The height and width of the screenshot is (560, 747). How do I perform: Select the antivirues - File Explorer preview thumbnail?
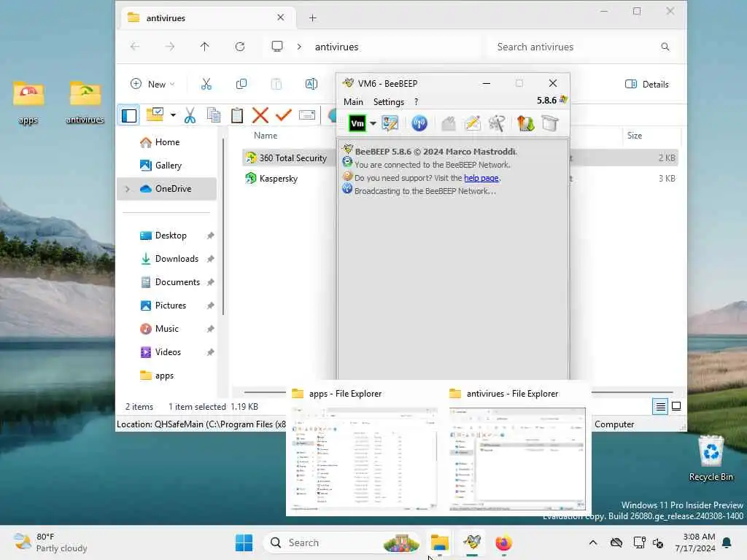[x=517, y=459]
